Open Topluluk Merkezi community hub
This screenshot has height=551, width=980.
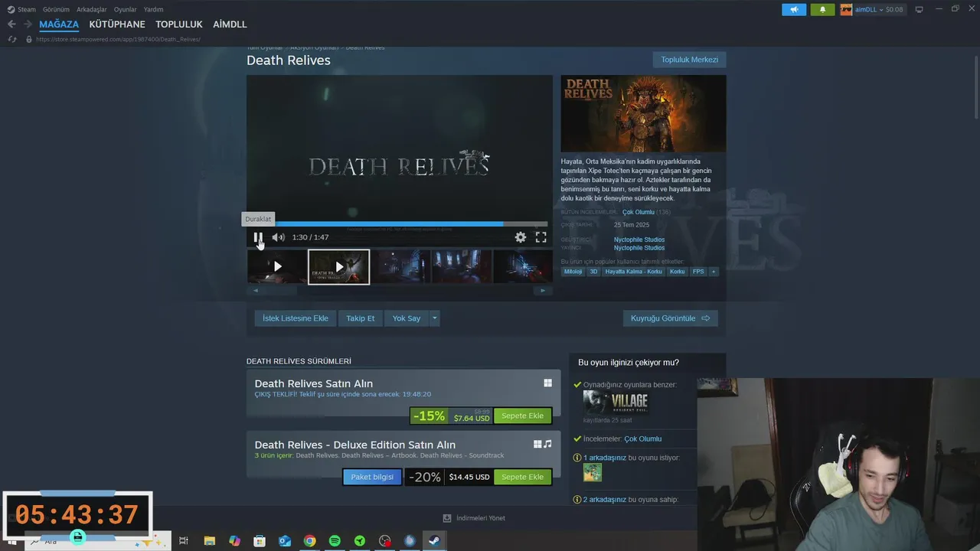pyautogui.click(x=689, y=60)
